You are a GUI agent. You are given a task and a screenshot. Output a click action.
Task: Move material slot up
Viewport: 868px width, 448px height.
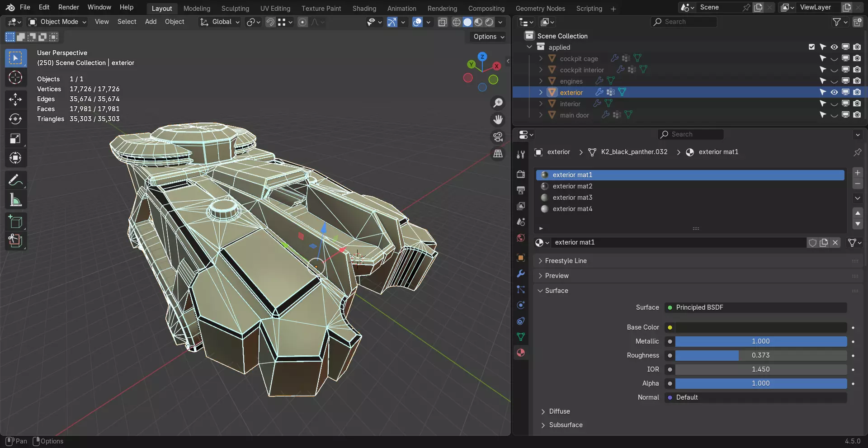click(858, 213)
